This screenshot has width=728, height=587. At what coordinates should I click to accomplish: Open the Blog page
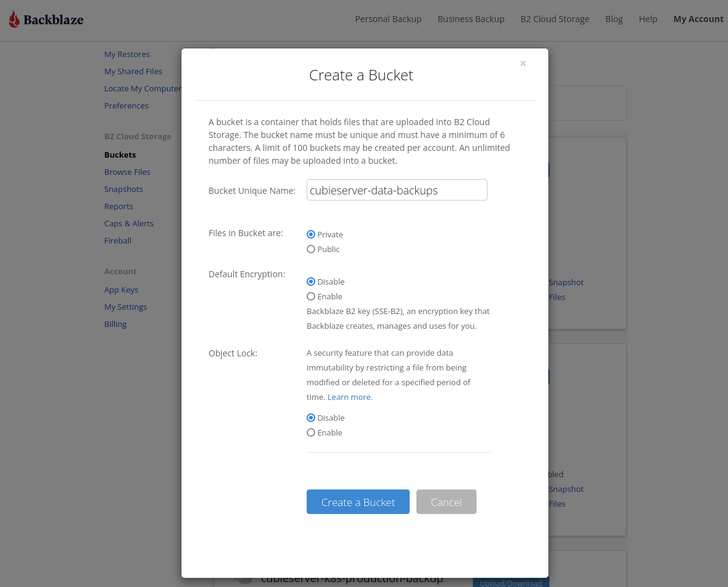click(x=614, y=19)
